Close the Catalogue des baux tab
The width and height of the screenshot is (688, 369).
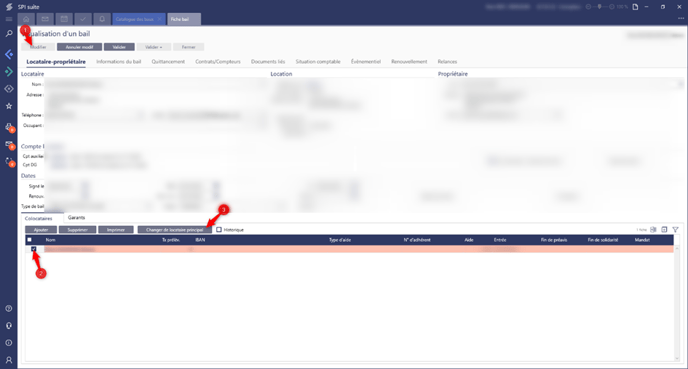(159, 19)
